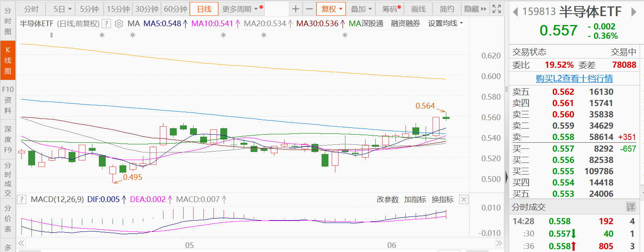Image resolution: width=644 pixels, height=252 pixels.
Task: Open MA settings gear icon
Action: tap(119, 24)
